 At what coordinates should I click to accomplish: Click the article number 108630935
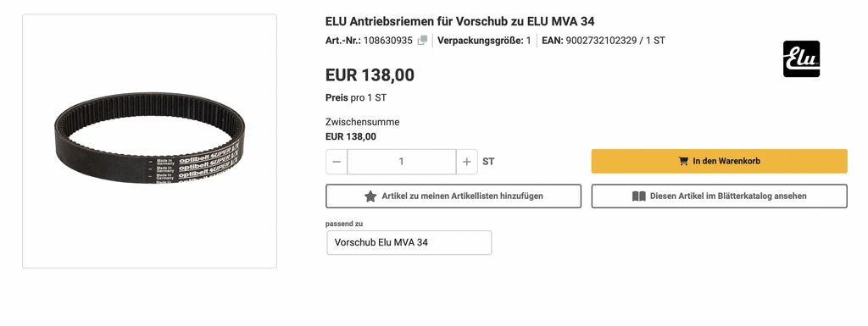(x=387, y=41)
